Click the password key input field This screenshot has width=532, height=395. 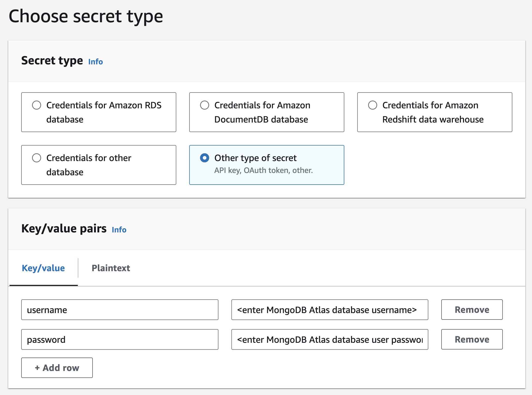120,339
